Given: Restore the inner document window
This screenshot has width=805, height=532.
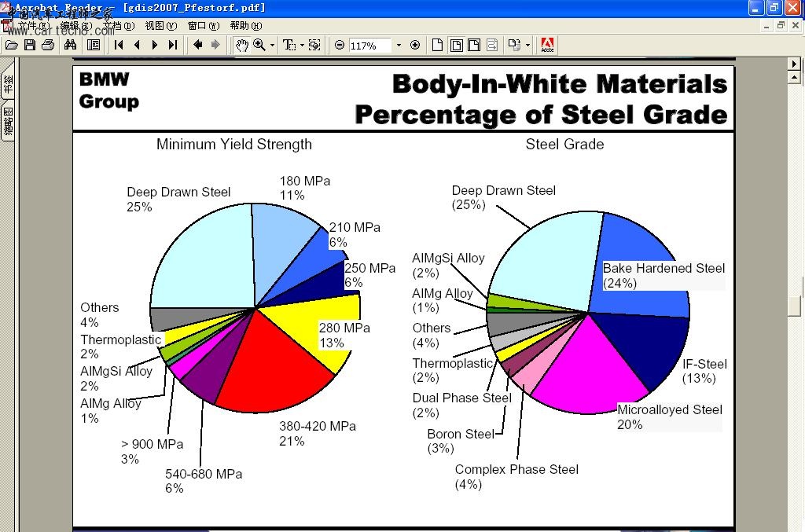Looking at the screenshot, I should coord(781,25).
